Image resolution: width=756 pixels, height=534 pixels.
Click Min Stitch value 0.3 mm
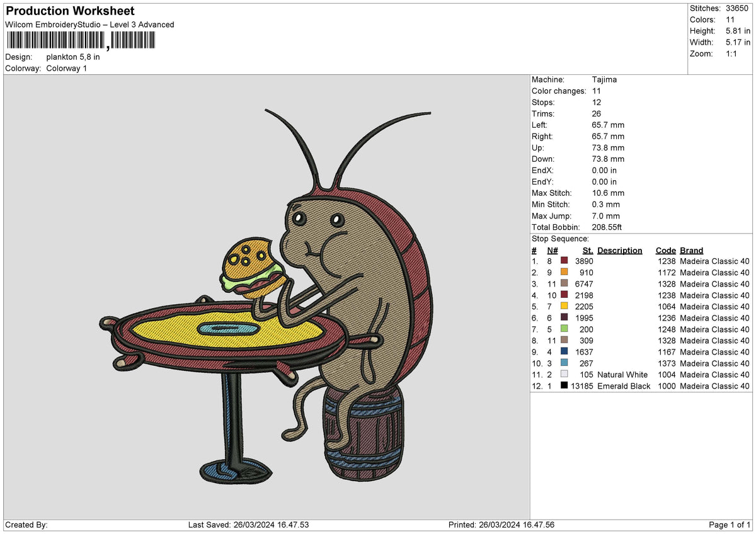click(606, 204)
